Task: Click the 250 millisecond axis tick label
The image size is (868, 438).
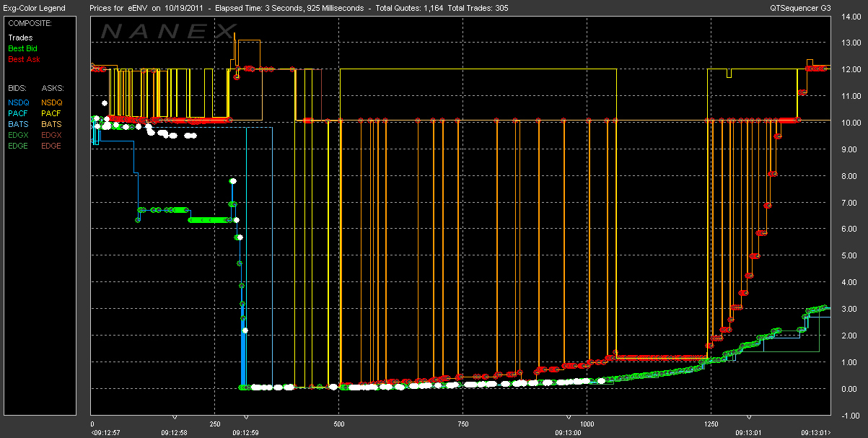Action: pyautogui.click(x=214, y=424)
